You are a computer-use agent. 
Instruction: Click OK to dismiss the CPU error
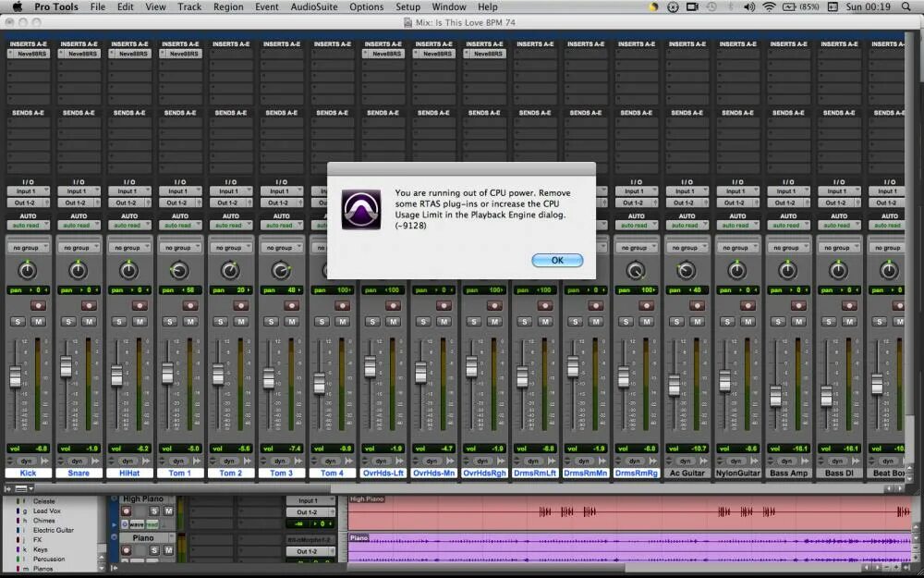click(x=557, y=260)
